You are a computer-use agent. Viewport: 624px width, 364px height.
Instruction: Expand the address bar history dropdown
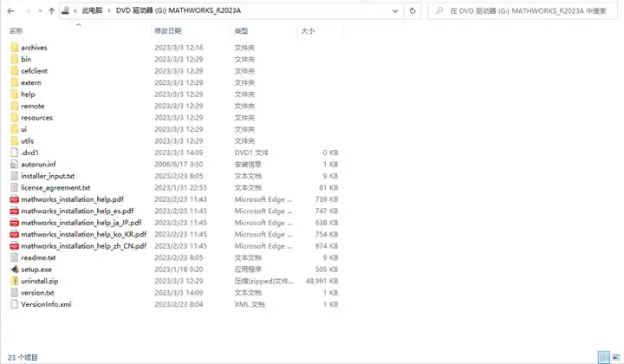click(395, 11)
